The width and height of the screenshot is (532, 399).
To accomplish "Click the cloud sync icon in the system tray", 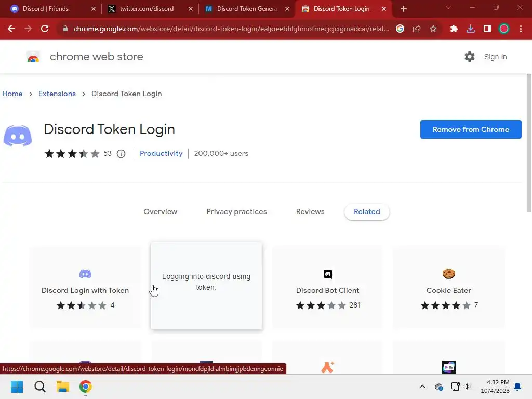I will click(438, 387).
